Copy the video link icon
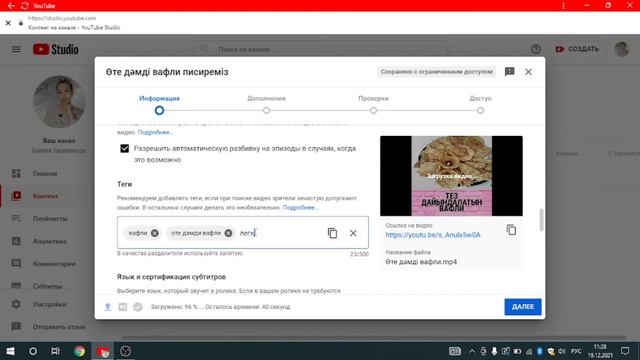This screenshot has height=360, width=640. [x=511, y=230]
